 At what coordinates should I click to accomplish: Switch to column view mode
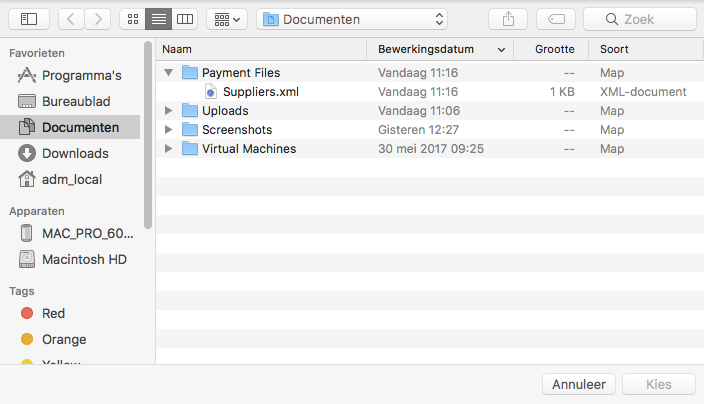pyautogui.click(x=184, y=19)
